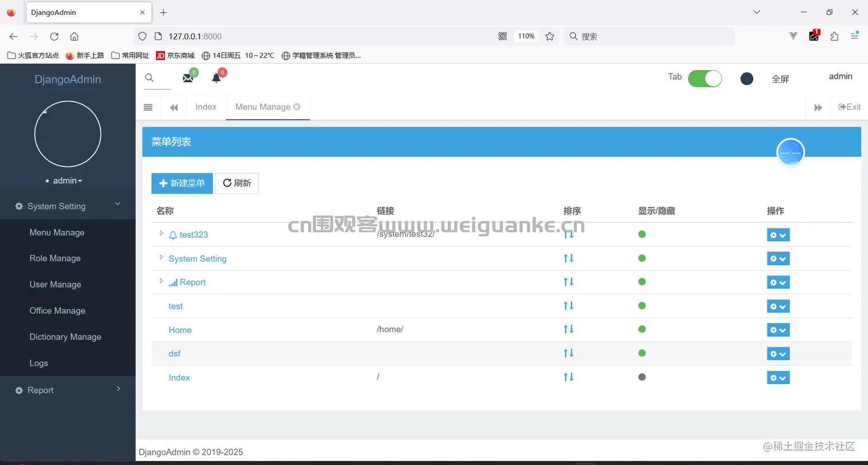
Task: Click the sort arrows for Home row
Action: tap(568, 330)
